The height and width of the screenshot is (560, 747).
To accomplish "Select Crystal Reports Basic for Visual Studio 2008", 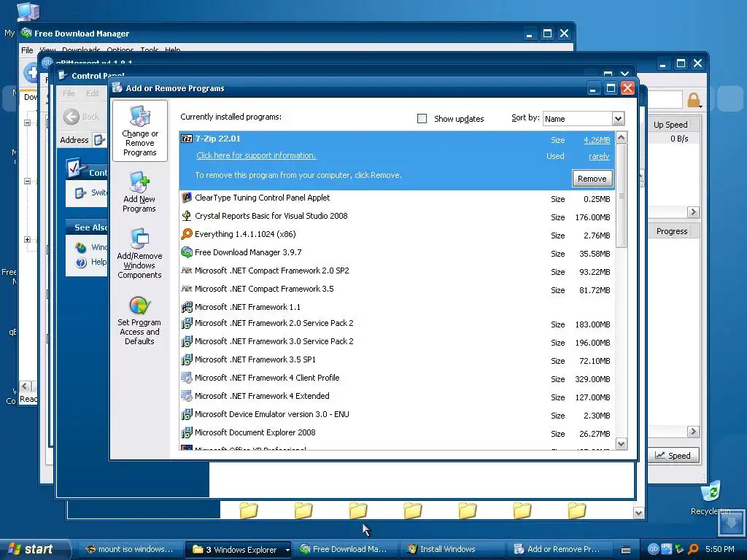I will point(398,216).
